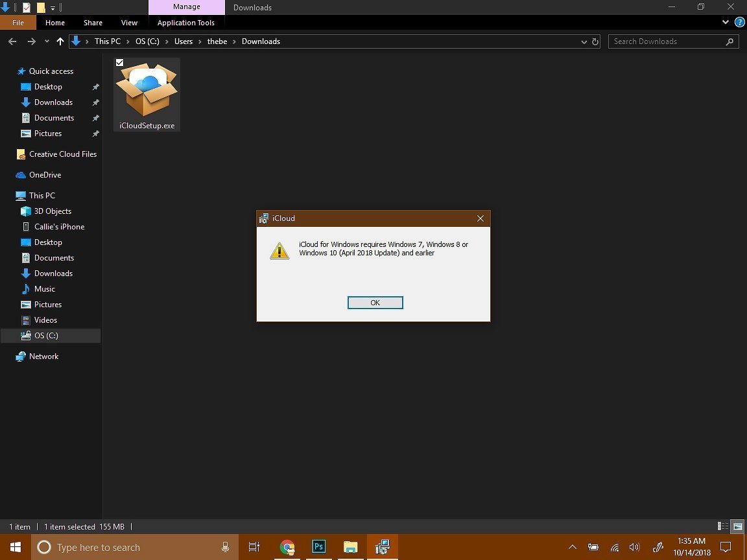Screen dimensions: 747x560
Task: Open File Explorer help
Action: click(x=739, y=22)
